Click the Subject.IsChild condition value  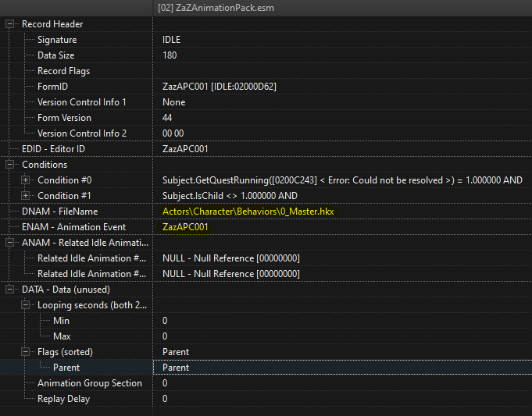pos(230,196)
